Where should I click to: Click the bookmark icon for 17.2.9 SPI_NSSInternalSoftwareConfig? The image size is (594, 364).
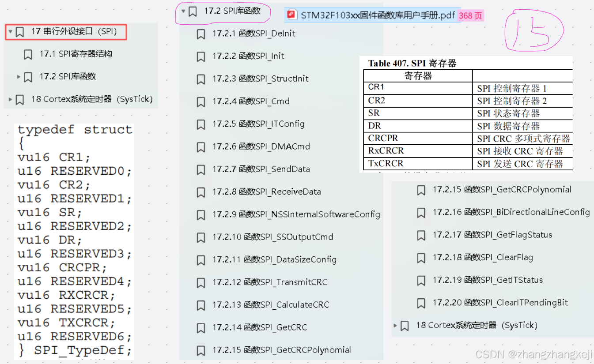(201, 215)
